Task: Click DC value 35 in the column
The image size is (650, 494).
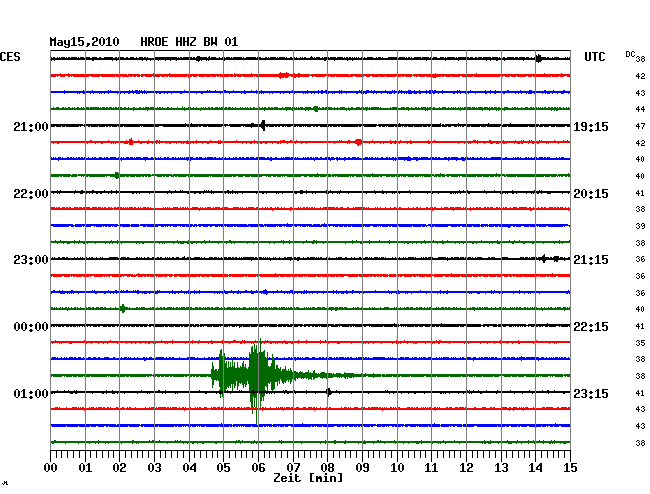Action: coord(640,343)
